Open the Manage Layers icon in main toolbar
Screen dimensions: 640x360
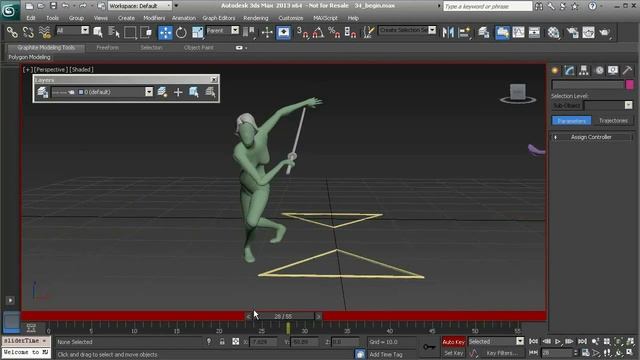(x=484, y=32)
